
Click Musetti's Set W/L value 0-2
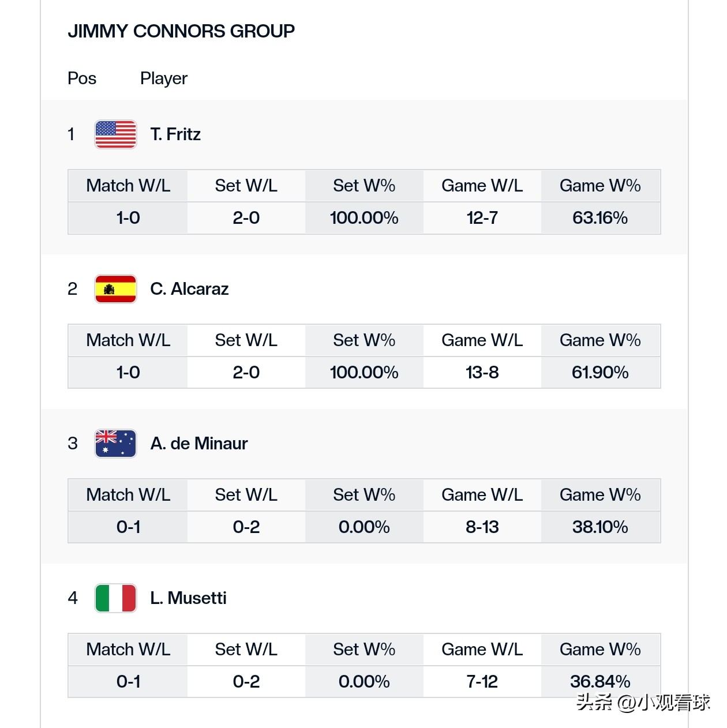point(246,682)
